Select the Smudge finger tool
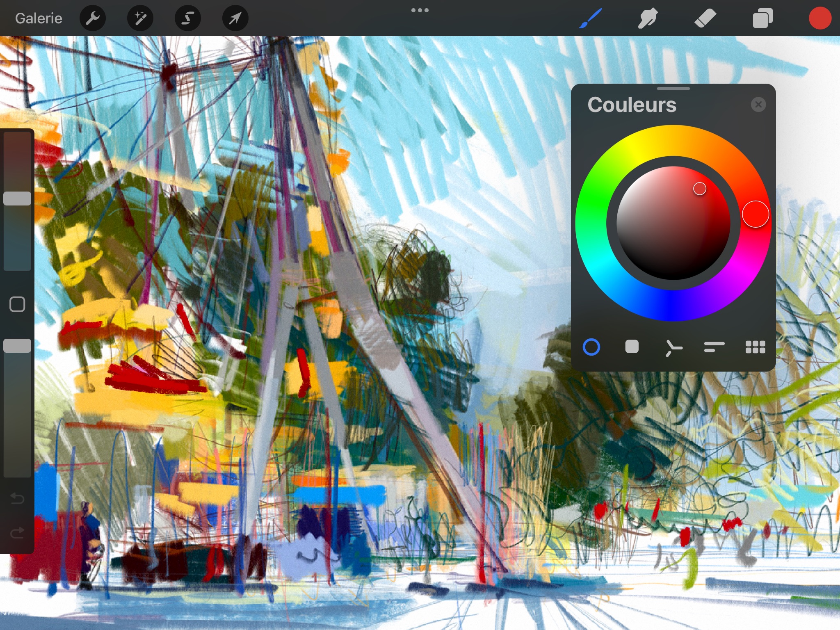The height and width of the screenshot is (630, 840). 648,18
